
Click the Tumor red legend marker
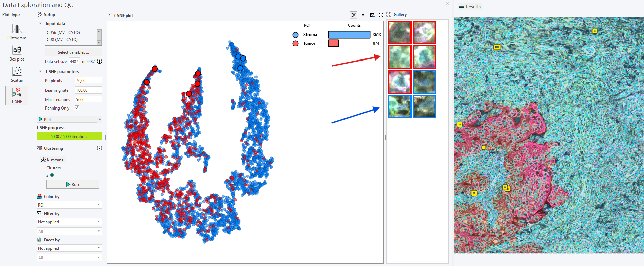click(296, 43)
